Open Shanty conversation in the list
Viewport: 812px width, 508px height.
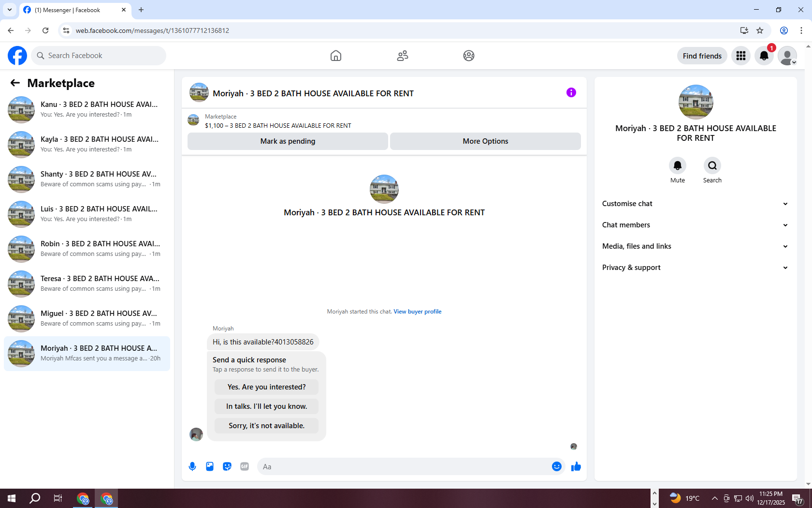(87, 179)
